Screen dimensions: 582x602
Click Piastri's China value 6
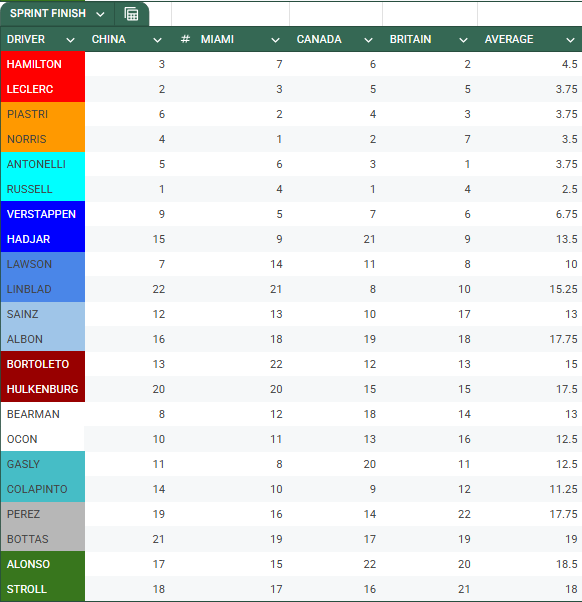[162, 114]
